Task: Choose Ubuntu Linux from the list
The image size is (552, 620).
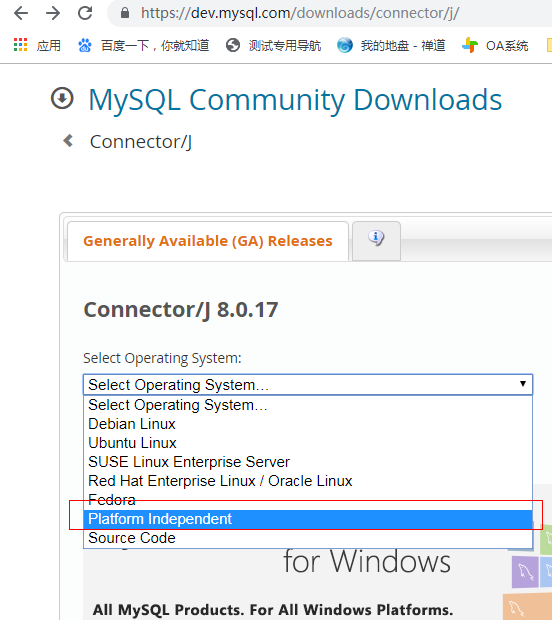Action: click(308, 443)
